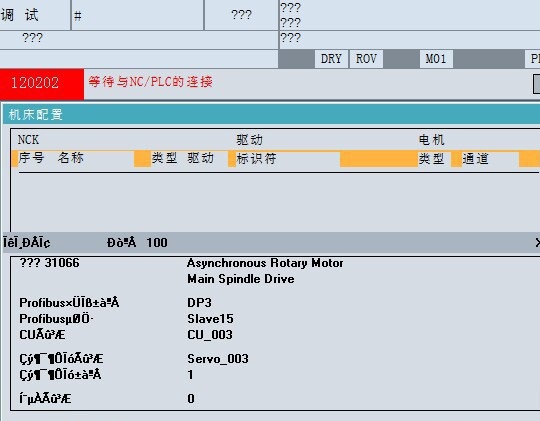Click the text Main Spindle Drive

(x=241, y=279)
